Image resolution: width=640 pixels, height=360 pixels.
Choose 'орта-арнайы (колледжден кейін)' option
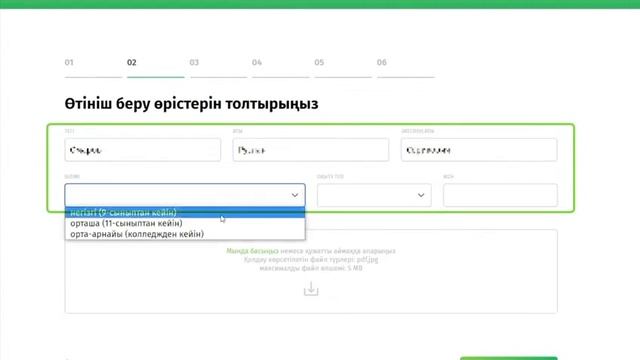[x=185, y=234]
